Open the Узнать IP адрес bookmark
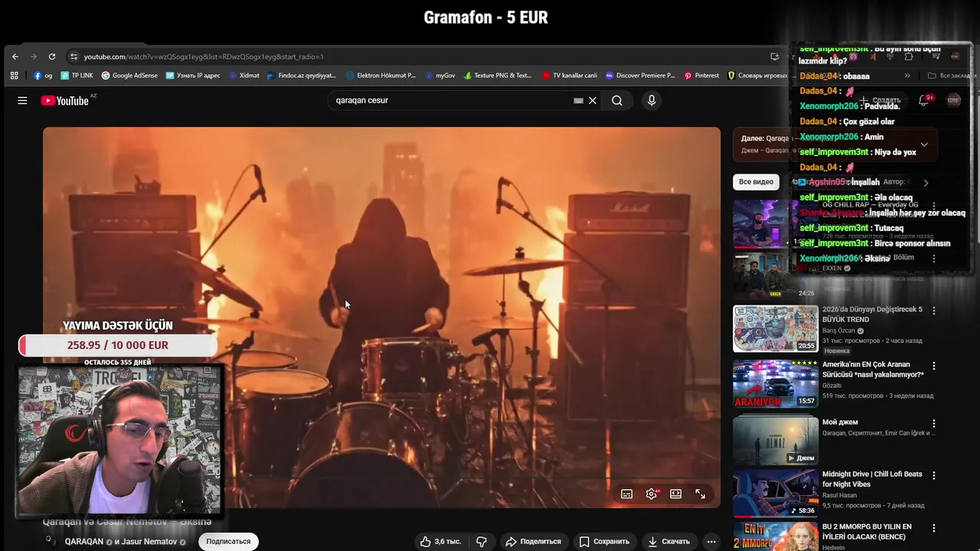This screenshot has width=980, height=551. point(193,76)
